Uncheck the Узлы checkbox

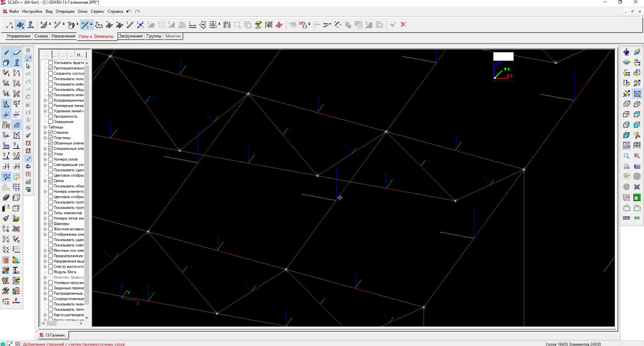[x=51, y=154]
